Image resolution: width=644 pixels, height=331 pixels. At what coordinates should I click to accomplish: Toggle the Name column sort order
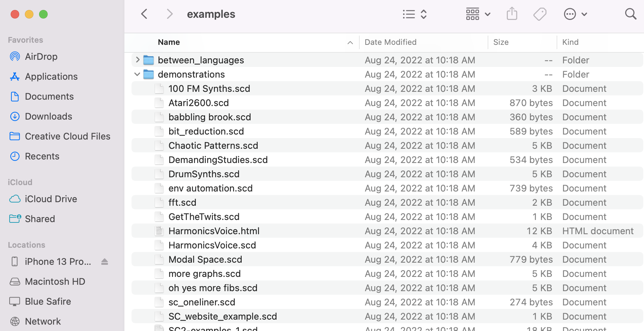point(350,42)
